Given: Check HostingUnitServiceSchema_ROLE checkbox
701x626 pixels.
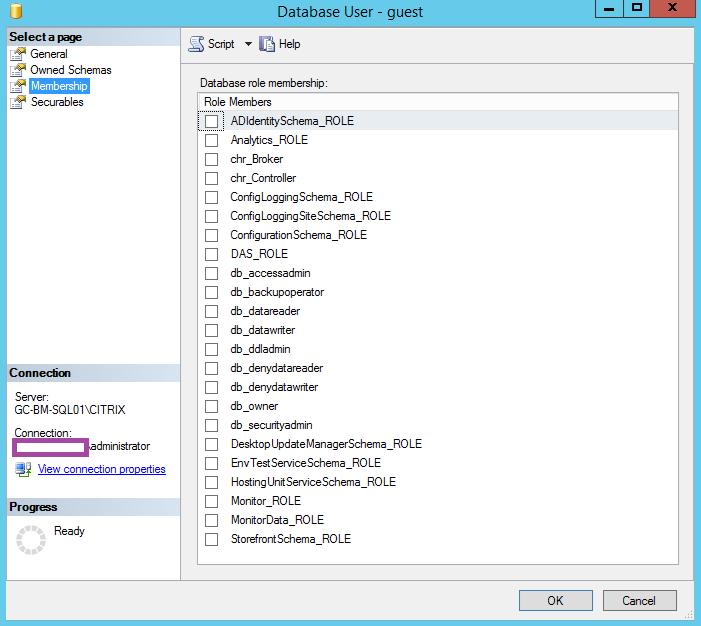Looking at the screenshot, I should tap(211, 482).
